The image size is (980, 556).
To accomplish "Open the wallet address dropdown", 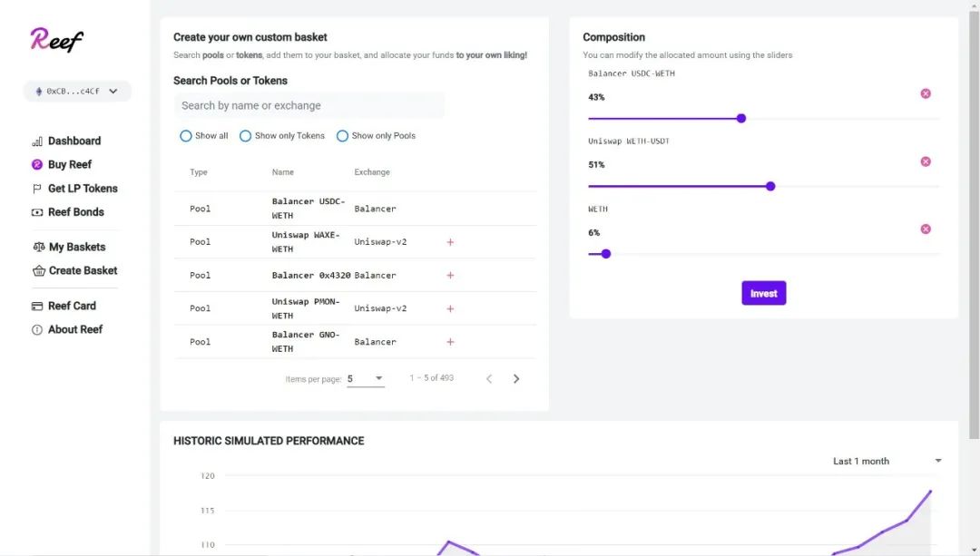I will [x=77, y=91].
